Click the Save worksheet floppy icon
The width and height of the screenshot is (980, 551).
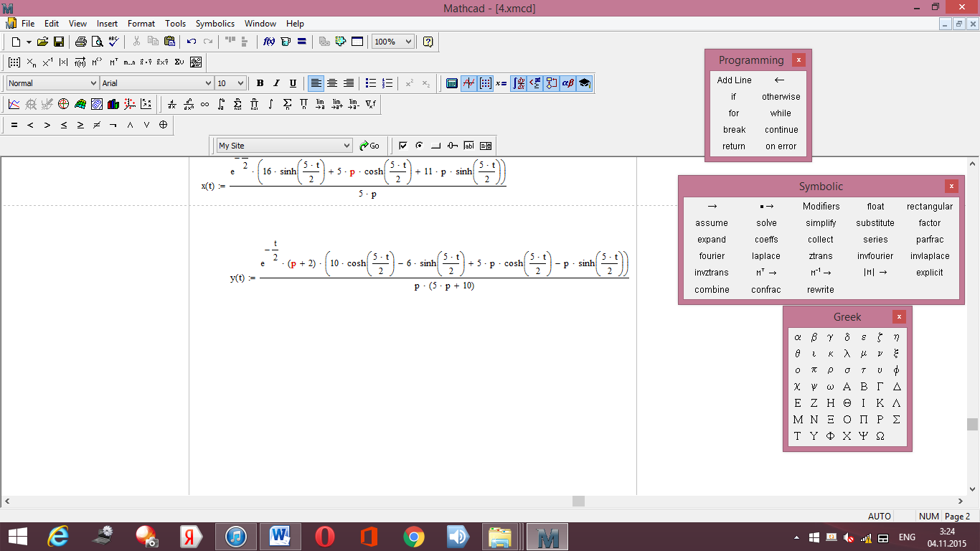[59, 42]
